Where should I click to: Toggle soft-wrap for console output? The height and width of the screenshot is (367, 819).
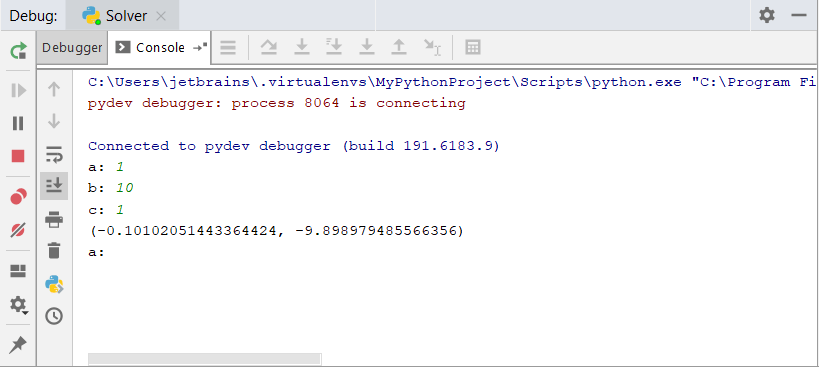click(x=54, y=154)
